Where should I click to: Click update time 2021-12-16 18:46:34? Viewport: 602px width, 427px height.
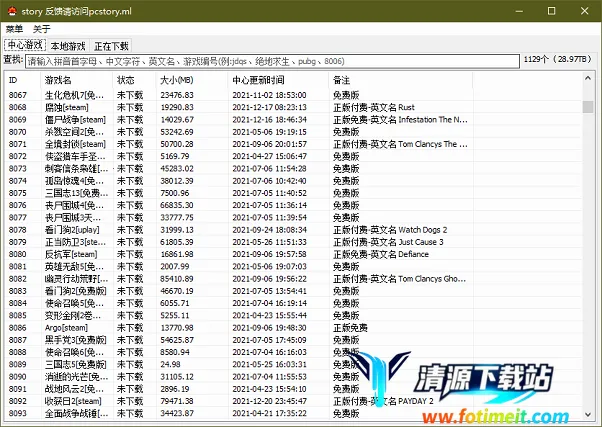270,119
